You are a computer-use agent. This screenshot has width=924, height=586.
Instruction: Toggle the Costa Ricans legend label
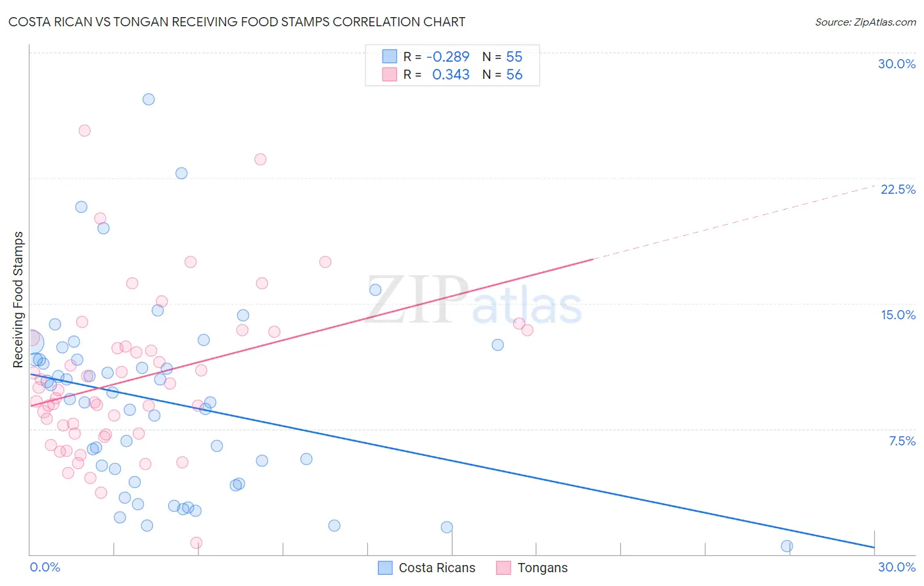(x=436, y=568)
